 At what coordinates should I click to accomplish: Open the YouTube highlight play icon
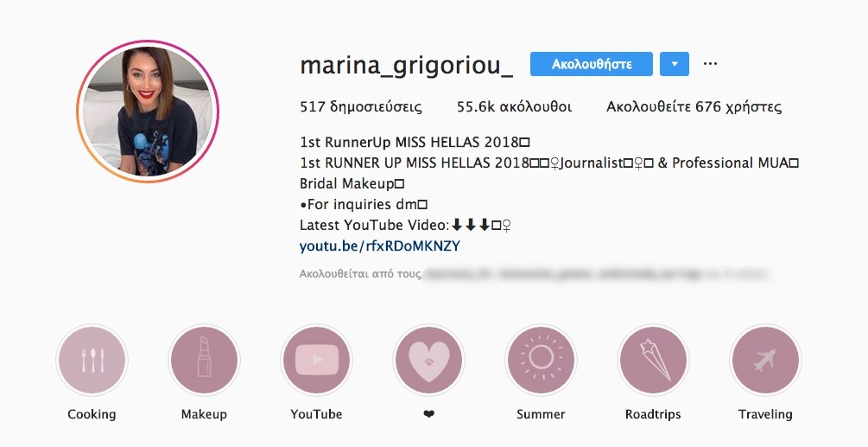click(317, 360)
